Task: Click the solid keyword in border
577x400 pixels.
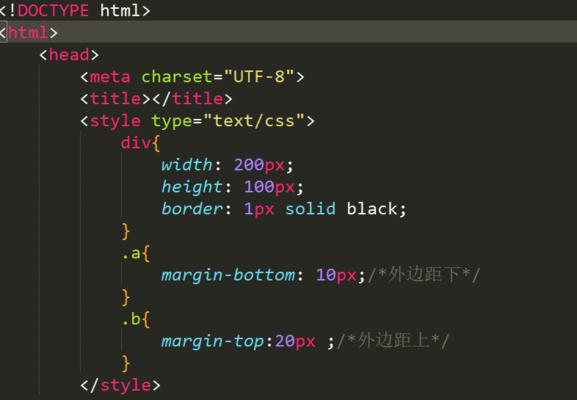Action: [310, 209]
